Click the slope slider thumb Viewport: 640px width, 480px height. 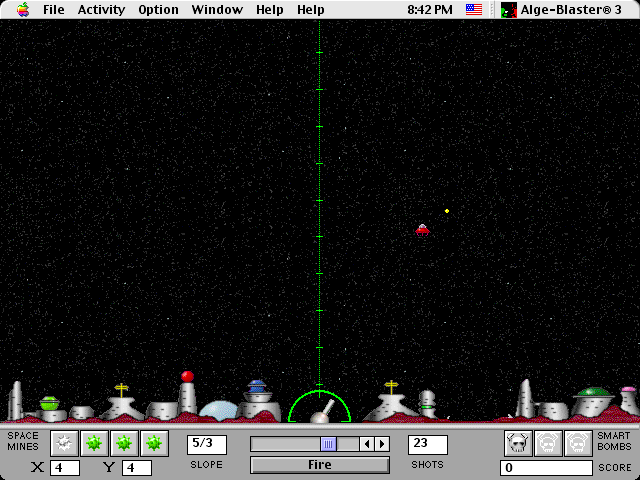327,444
